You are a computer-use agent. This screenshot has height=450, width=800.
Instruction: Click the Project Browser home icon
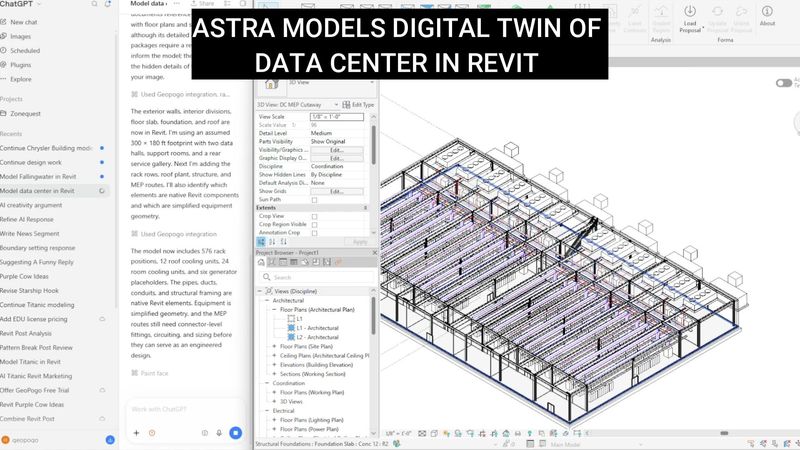261,262
